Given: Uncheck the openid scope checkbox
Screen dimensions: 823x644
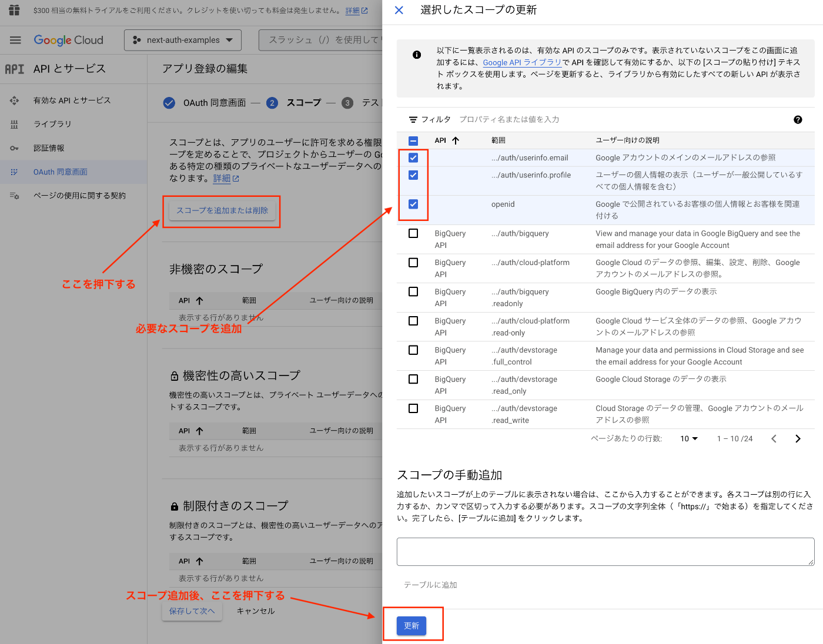Looking at the screenshot, I should coord(413,204).
